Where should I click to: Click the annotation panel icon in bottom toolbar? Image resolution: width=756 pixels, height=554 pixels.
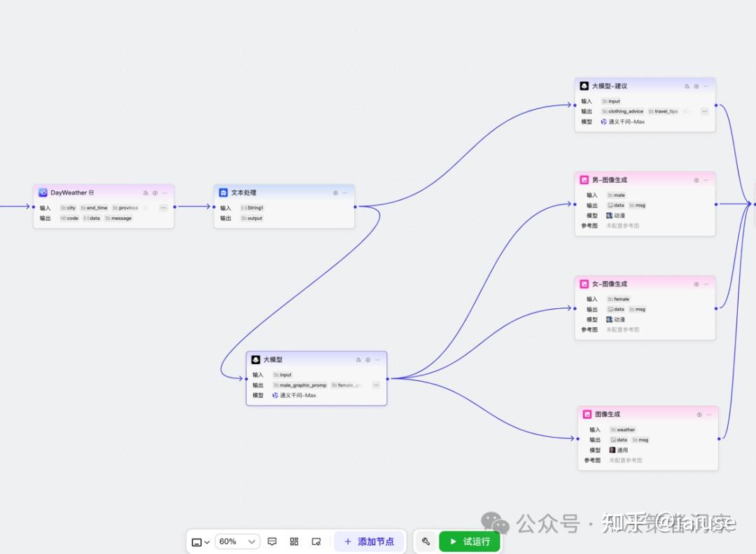pyautogui.click(x=316, y=541)
